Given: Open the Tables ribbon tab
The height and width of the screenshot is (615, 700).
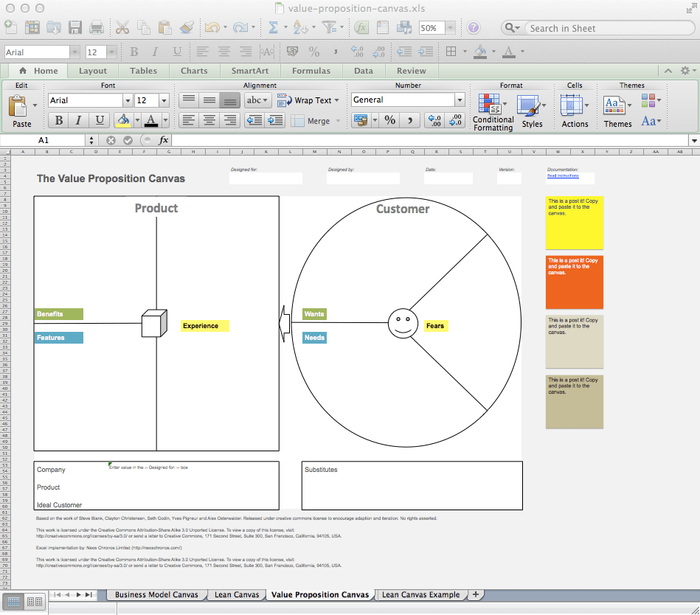Looking at the screenshot, I should coord(143,71).
